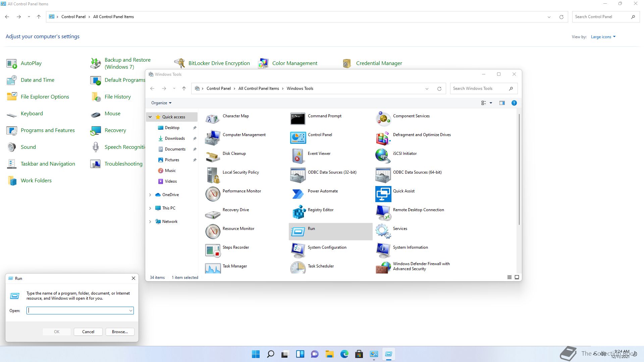The image size is (644, 362).
Task: Collapse the Quick access tree node
Action: click(150, 117)
